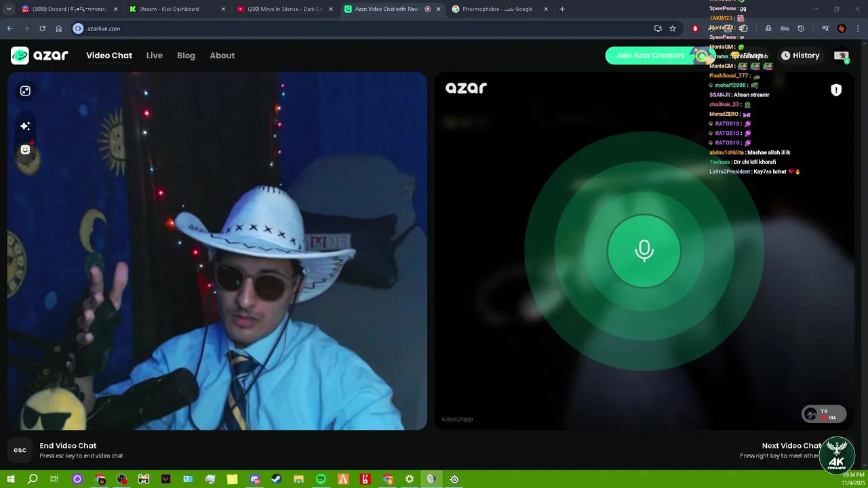Open Windows Settings gear in taskbar

coord(410,479)
